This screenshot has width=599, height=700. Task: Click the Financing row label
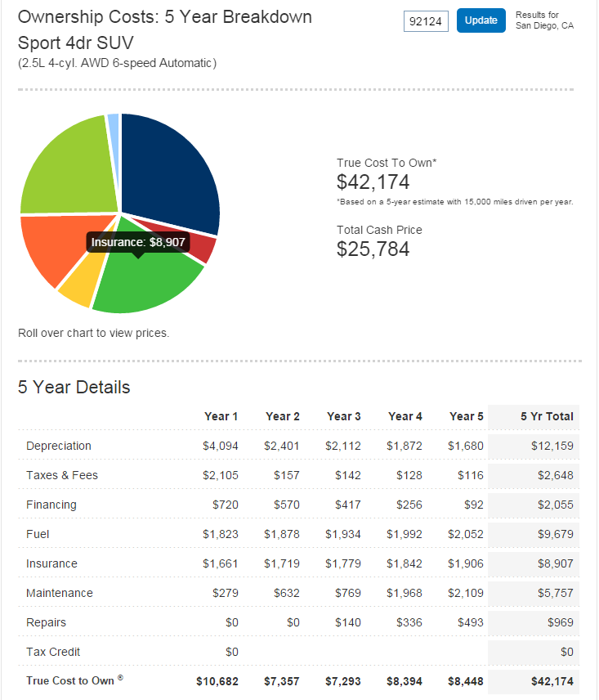(51, 505)
